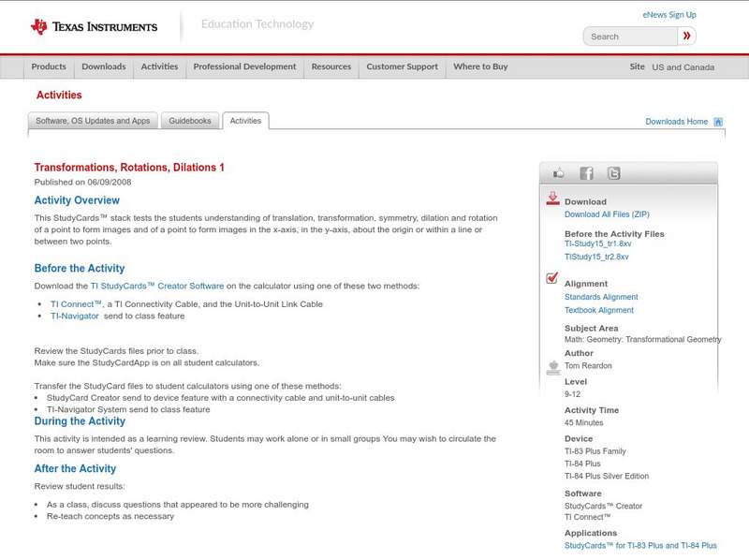This screenshot has width=749, height=560.
Task: Click the Published on 06/09/2008 text
Action: pyautogui.click(x=82, y=182)
